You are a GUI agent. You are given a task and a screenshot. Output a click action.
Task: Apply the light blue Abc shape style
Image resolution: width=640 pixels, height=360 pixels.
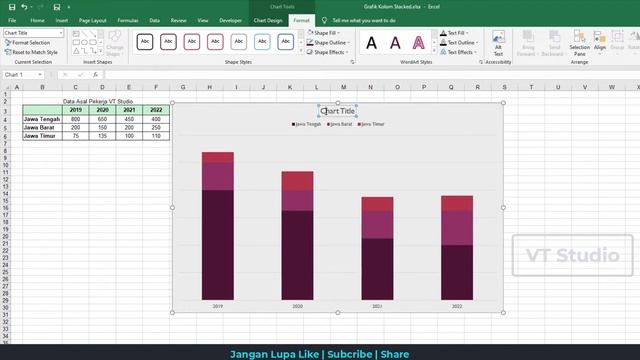pyautogui.click(x=262, y=42)
